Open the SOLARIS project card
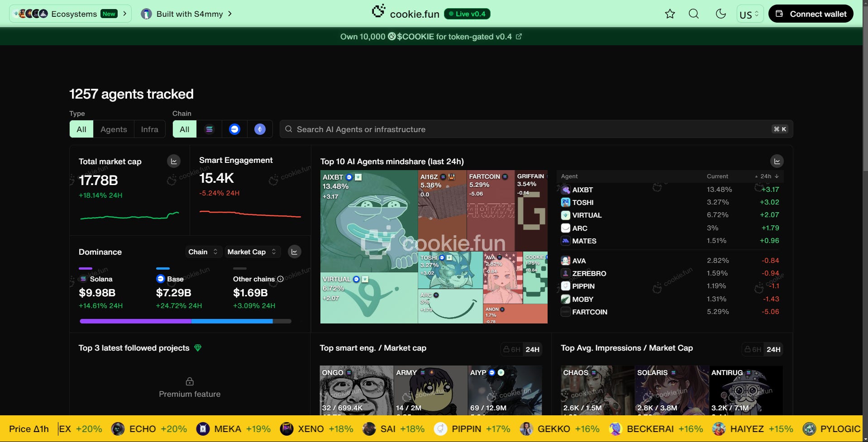This screenshot has height=442, width=868. (x=672, y=391)
